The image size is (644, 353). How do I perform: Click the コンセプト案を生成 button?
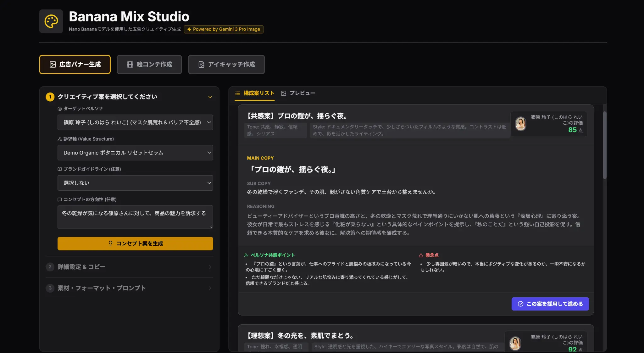point(135,243)
